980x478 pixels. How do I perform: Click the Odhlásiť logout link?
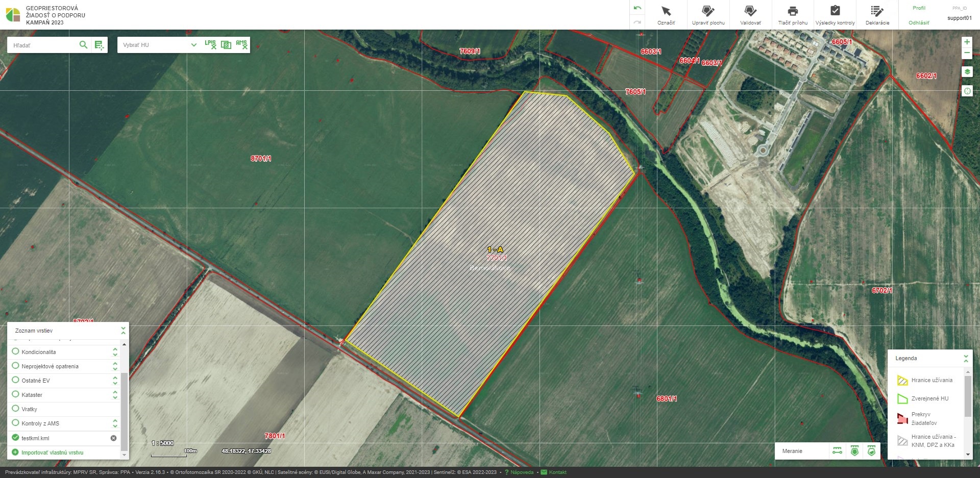point(919,23)
